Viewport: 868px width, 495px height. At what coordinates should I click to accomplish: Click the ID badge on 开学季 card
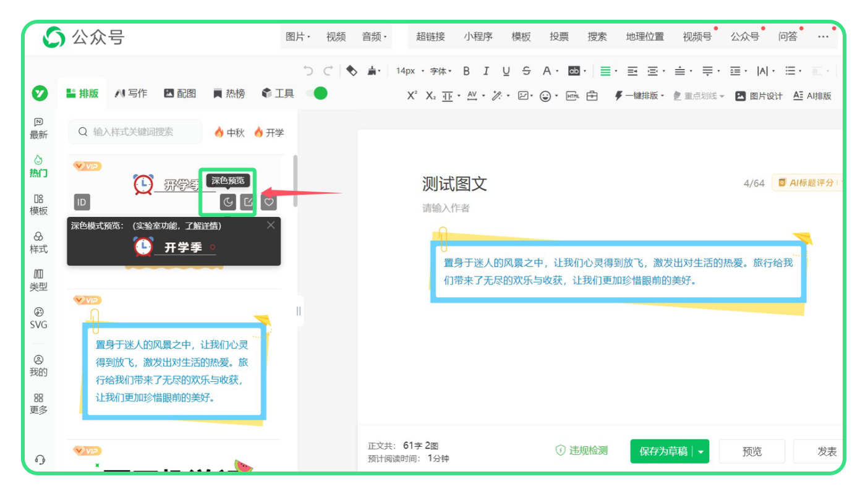pos(82,201)
